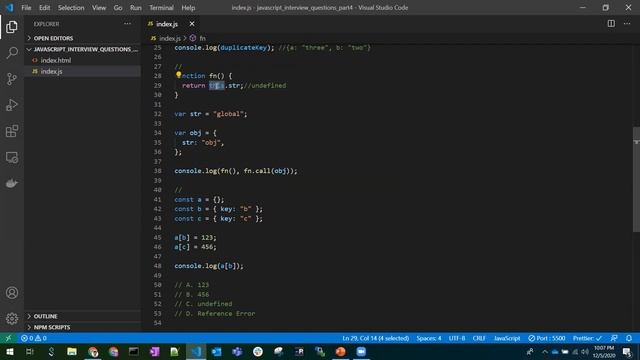Open the Search view in activity bar
This screenshot has width=640, height=360.
12,53
